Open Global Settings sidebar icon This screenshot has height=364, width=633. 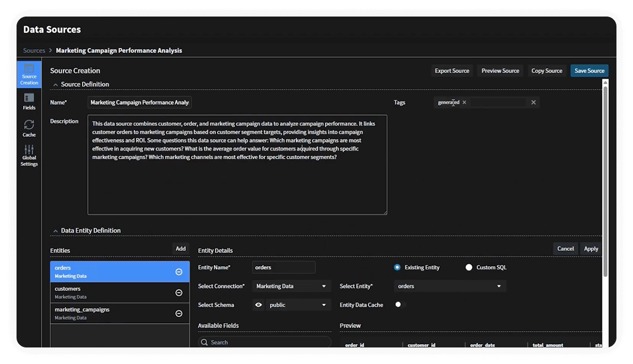click(29, 156)
